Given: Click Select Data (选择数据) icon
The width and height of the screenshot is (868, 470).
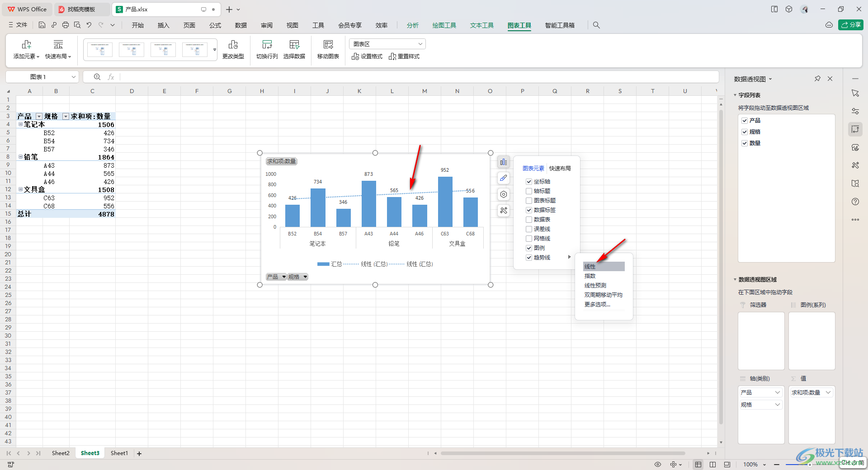Looking at the screenshot, I should 294,44.
